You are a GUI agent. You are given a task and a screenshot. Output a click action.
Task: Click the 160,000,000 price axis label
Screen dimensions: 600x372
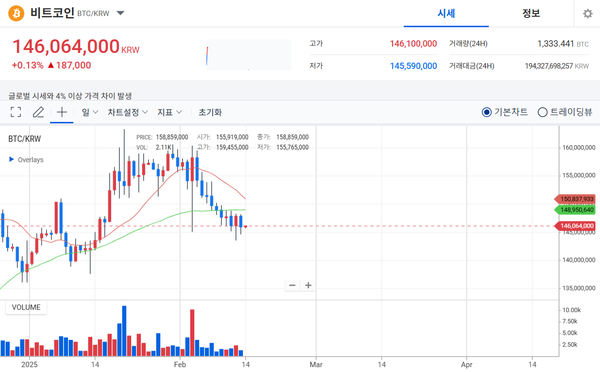[x=579, y=147]
